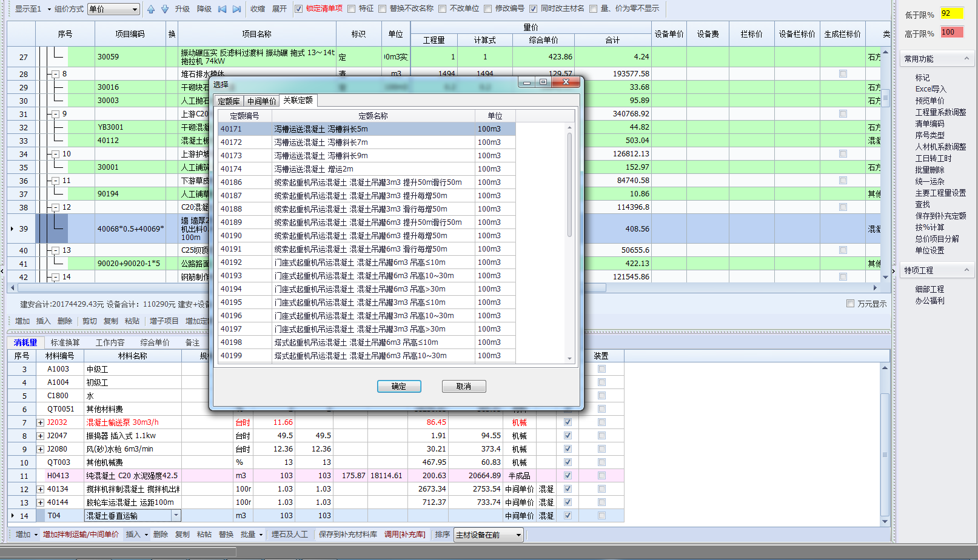This screenshot has height=560, width=978.
Task: Toggle the 锁定清单项 checkbox
Action: pos(298,8)
